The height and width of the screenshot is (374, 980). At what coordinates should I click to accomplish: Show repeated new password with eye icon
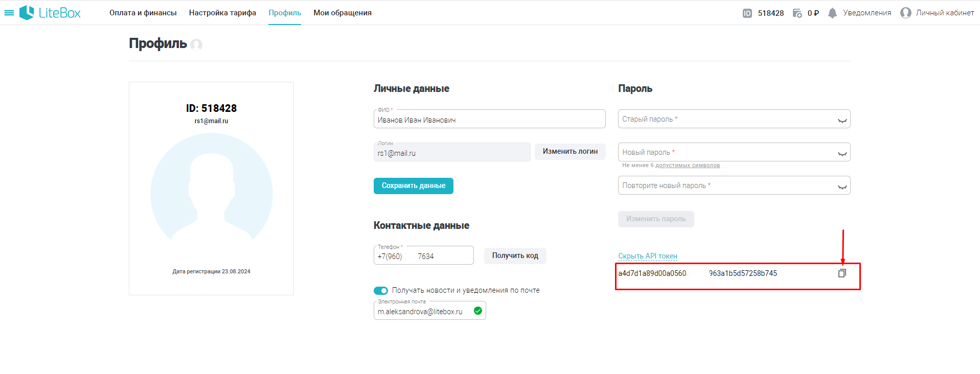[842, 187]
